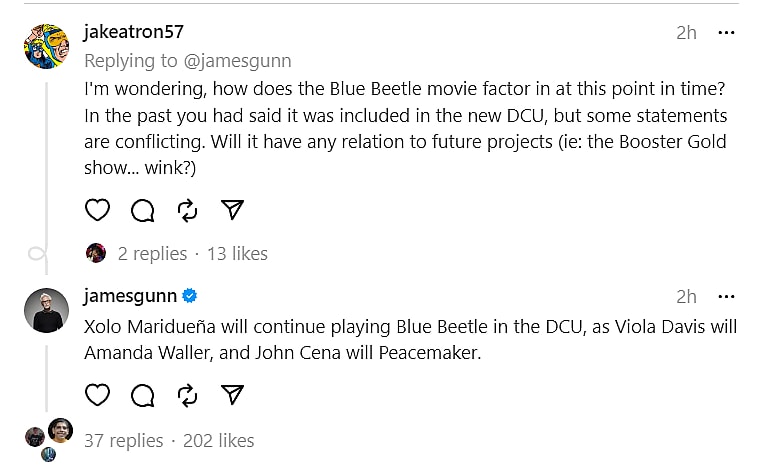Show 202 likes on jamesgunn's reply

[218, 440]
